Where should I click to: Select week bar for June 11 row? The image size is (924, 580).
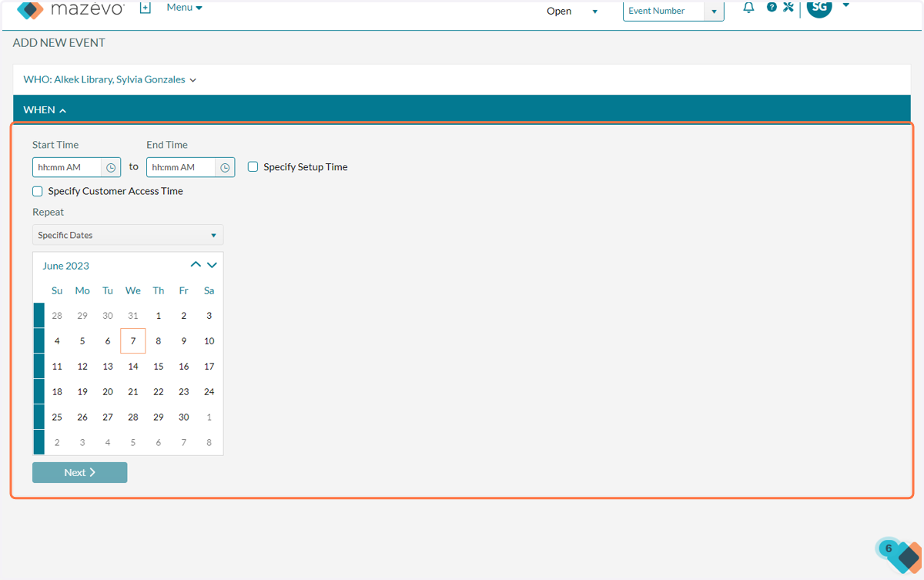(x=38, y=367)
